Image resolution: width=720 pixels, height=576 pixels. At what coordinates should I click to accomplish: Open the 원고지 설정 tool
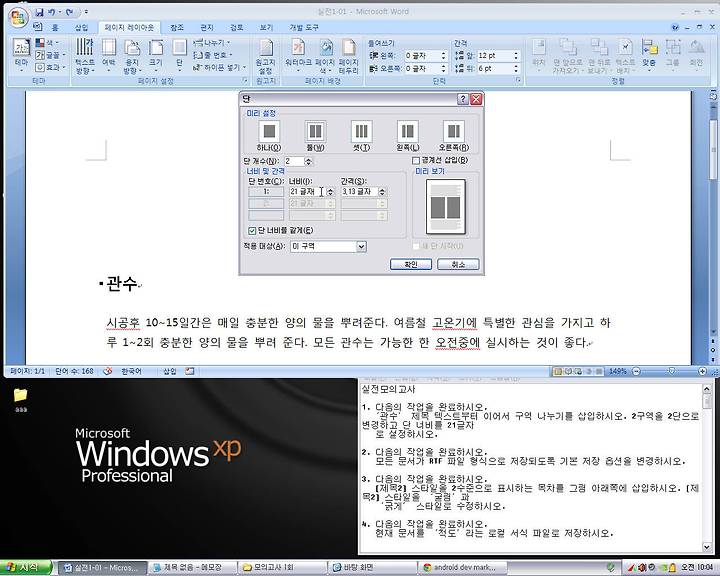click(265, 56)
